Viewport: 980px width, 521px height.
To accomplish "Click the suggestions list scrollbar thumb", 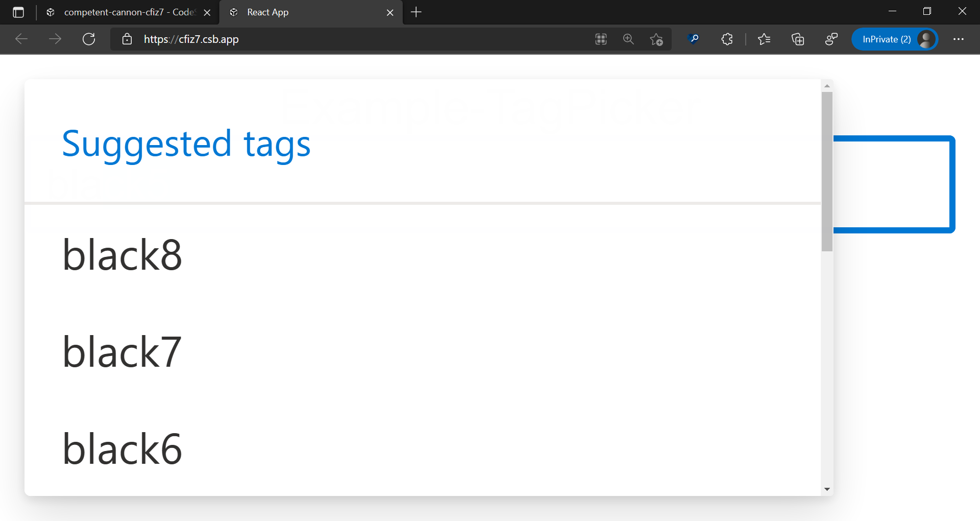I will click(827, 172).
